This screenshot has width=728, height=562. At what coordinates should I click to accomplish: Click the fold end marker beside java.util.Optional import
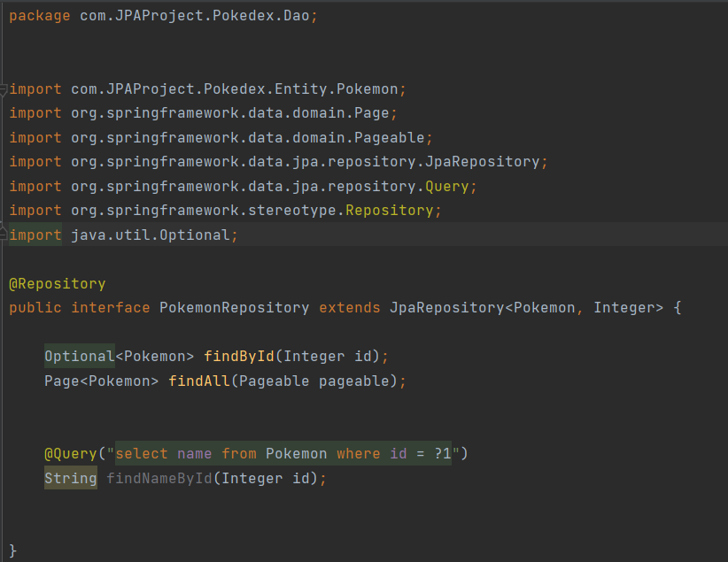(x=4, y=232)
